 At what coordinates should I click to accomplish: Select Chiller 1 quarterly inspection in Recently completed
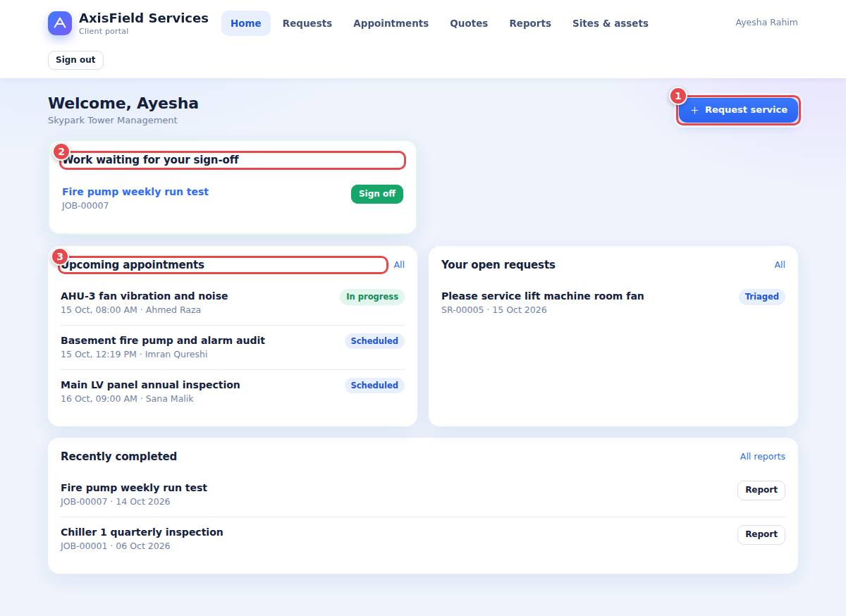142,532
